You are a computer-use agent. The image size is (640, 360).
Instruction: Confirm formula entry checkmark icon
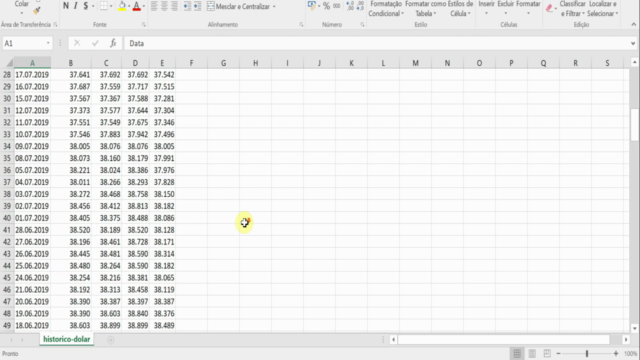tap(95, 43)
